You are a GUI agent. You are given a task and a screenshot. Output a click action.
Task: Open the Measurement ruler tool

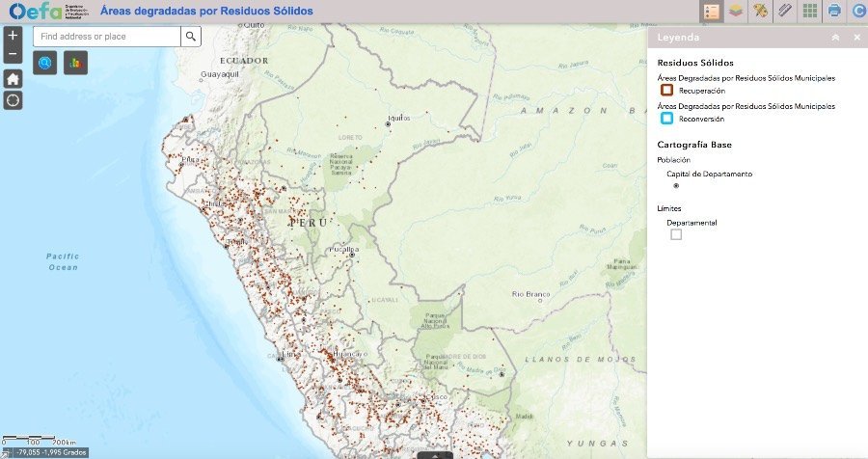pos(785,12)
